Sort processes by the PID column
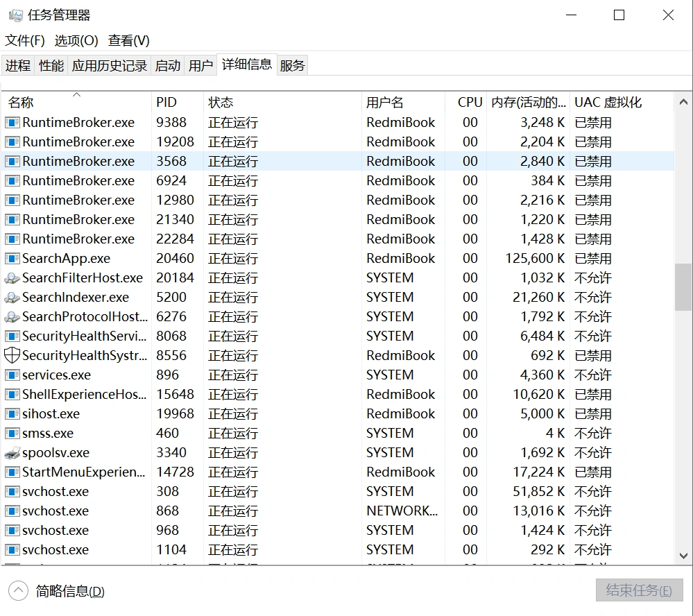 pyautogui.click(x=166, y=102)
